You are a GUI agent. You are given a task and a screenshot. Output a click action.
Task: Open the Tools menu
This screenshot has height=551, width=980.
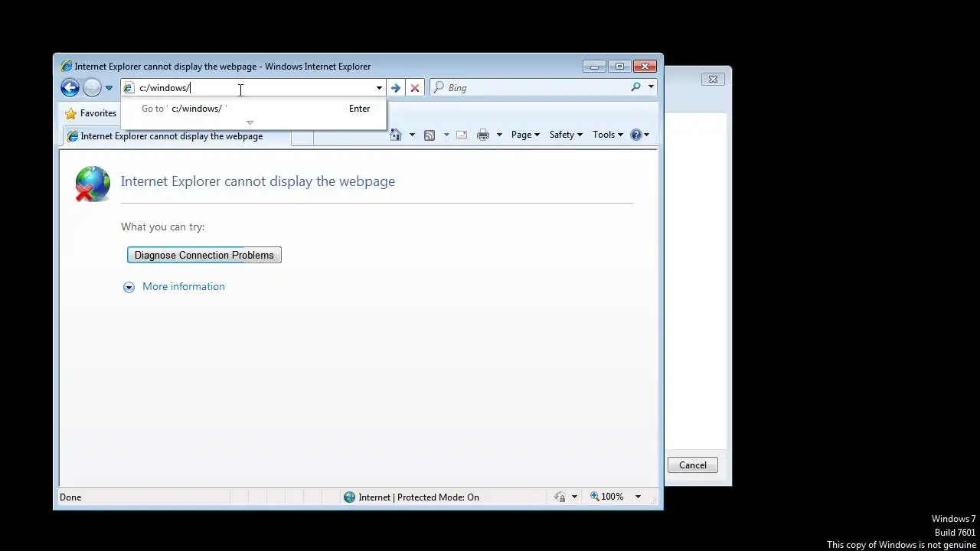click(x=608, y=135)
